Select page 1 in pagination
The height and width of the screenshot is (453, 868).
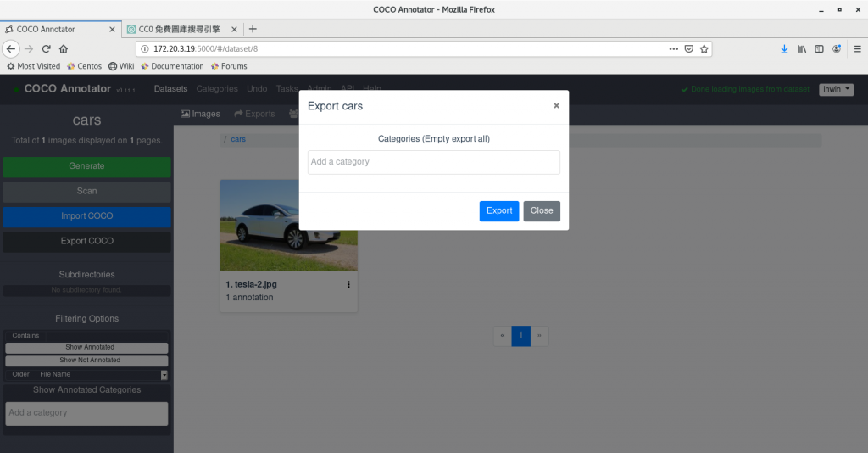click(x=521, y=336)
